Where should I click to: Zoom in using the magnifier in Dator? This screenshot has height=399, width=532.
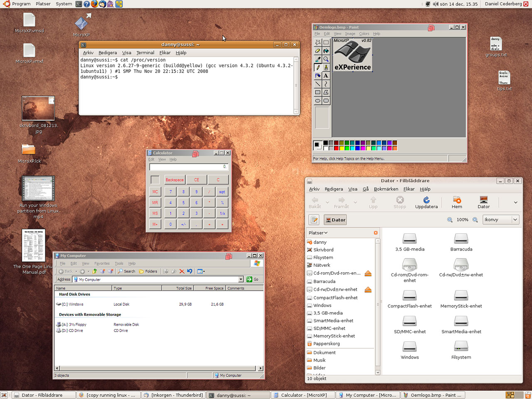475,220
